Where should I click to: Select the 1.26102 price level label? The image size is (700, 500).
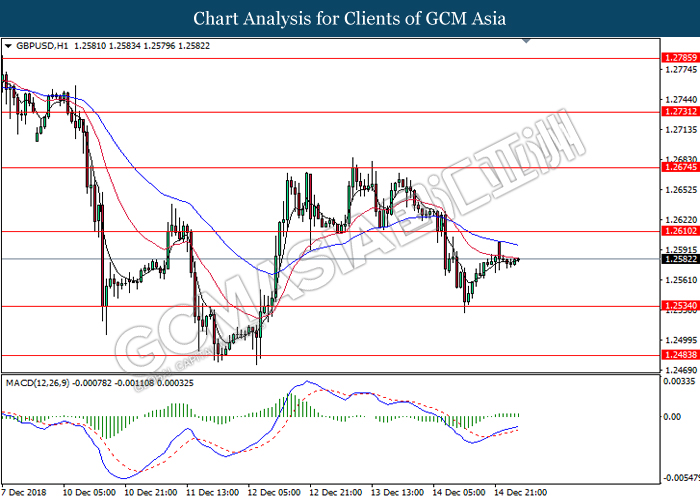[x=680, y=231]
